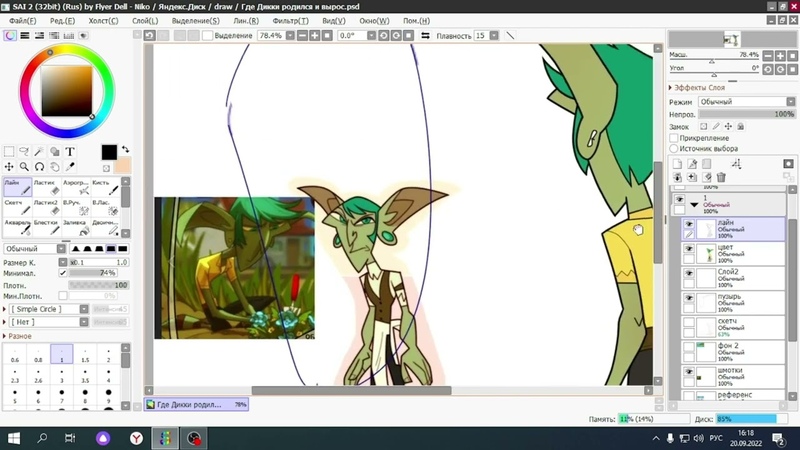Open the RGB sliders panel
Viewport: 800px width, 450px height.
(x=24, y=36)
